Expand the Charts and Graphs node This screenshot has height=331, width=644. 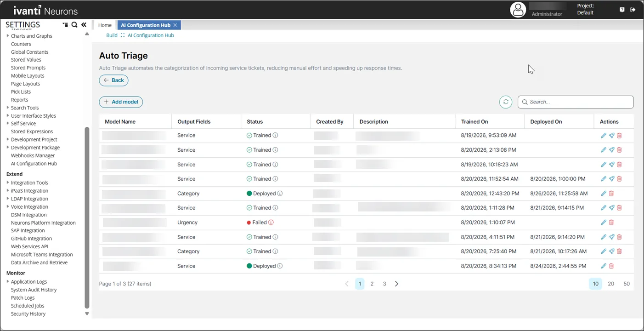click(x=8, y=36)
